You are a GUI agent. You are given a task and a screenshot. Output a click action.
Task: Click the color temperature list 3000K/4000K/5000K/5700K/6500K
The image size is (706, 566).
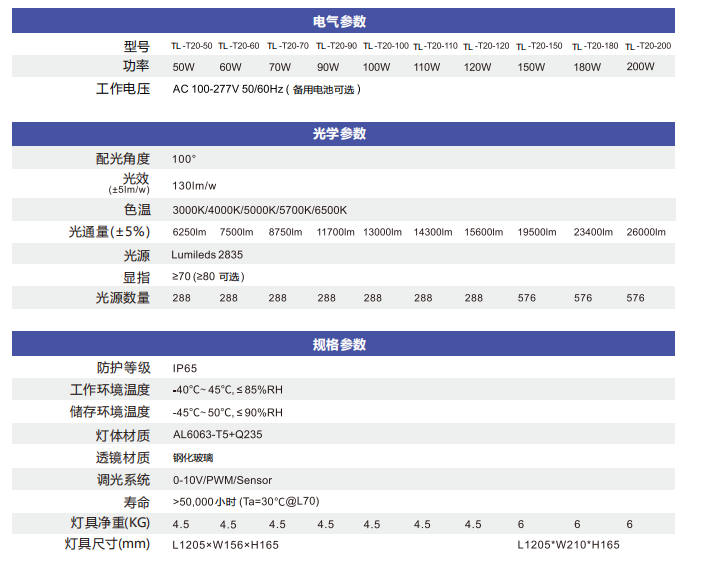pos(259,210)
